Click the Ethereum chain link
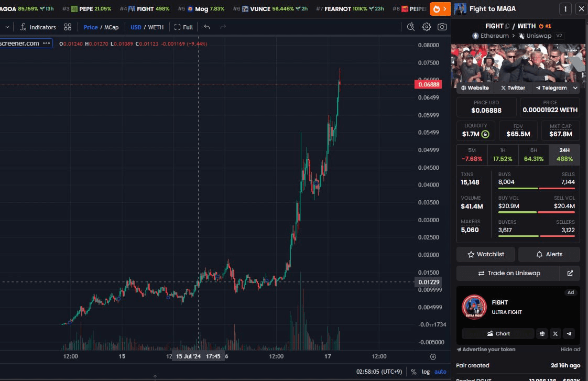Viewport: 588px width, 381px height. [x=491, y=36]
